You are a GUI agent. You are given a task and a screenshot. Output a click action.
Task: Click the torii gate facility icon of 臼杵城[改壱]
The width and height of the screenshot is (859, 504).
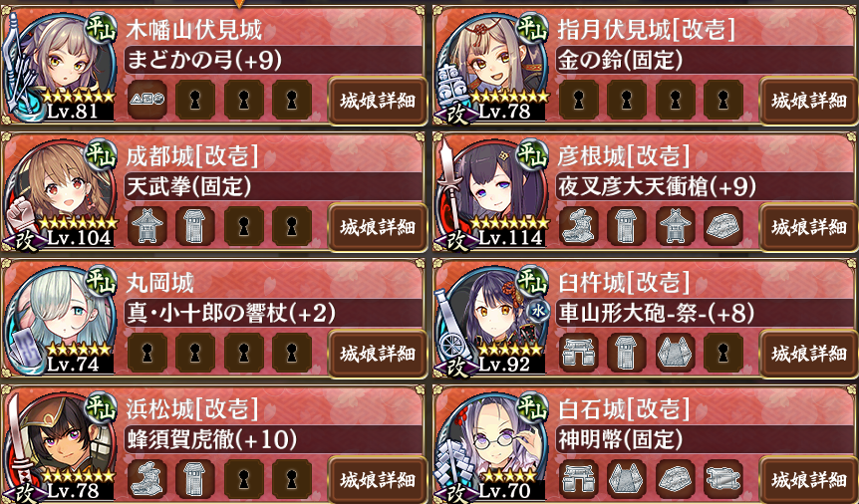(x=579, y=353)
